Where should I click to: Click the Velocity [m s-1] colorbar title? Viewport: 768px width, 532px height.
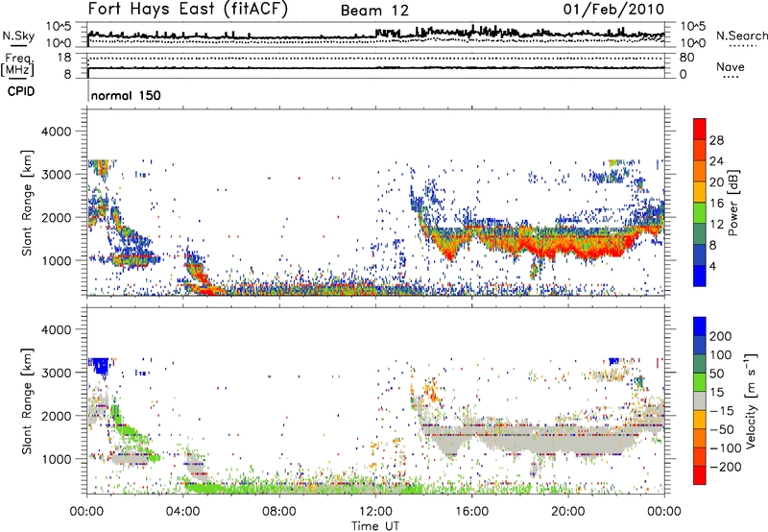pyautogui.click(x=750, y=400)
